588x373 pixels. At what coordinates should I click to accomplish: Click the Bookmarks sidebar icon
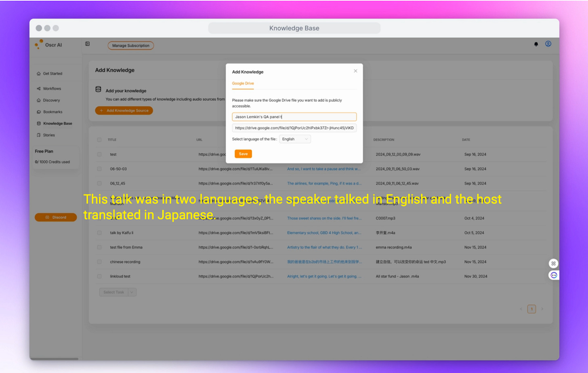click(x=39, y=112)
